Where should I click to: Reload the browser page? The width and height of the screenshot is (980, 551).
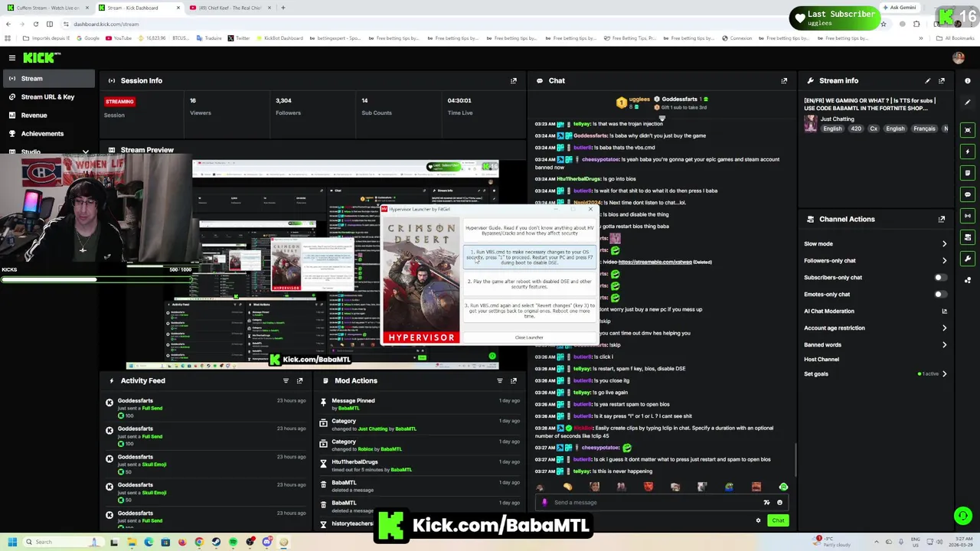tap(35, 24)
